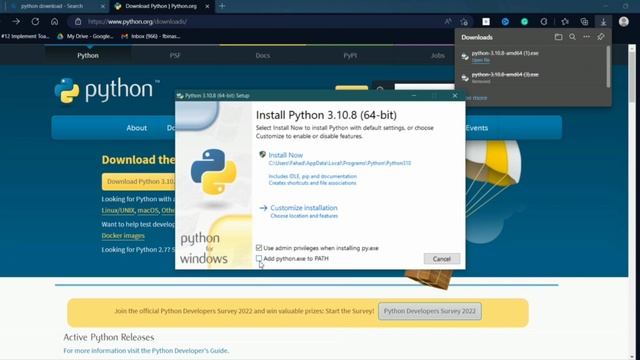Open the Python top navigation tab
Screen dimensions: 640x360
point(88,56)
